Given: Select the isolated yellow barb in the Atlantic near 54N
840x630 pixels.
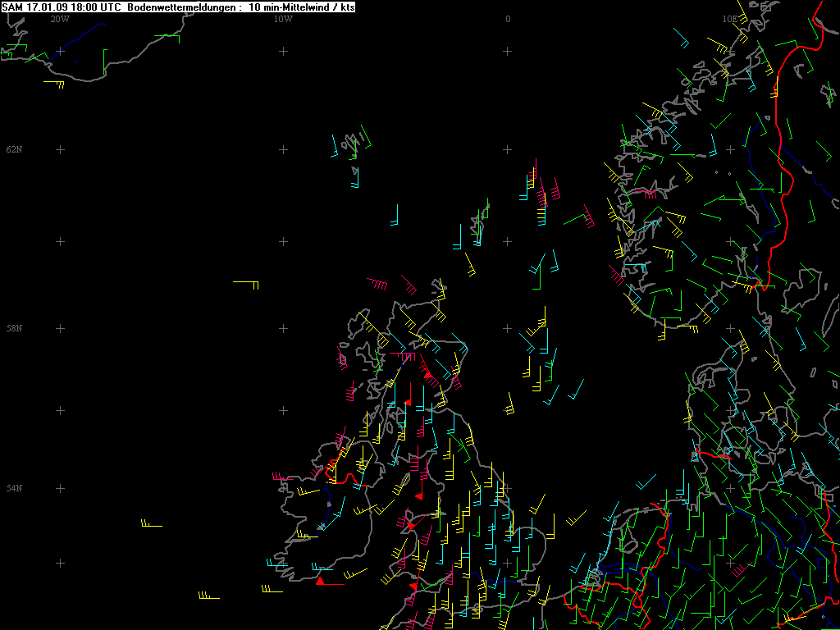Looking at the screenshot, I should pyautogui.click(x=152, y=523).
